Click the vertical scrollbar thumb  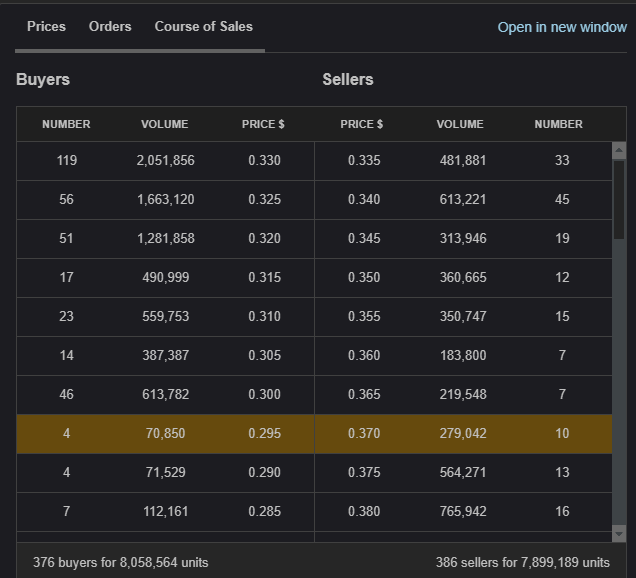(618, 198)
